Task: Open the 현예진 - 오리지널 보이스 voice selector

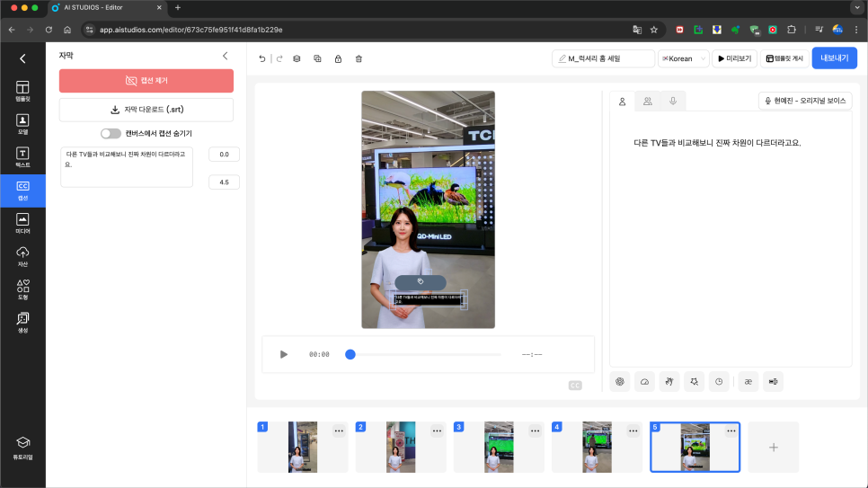Action: (805, 101)
